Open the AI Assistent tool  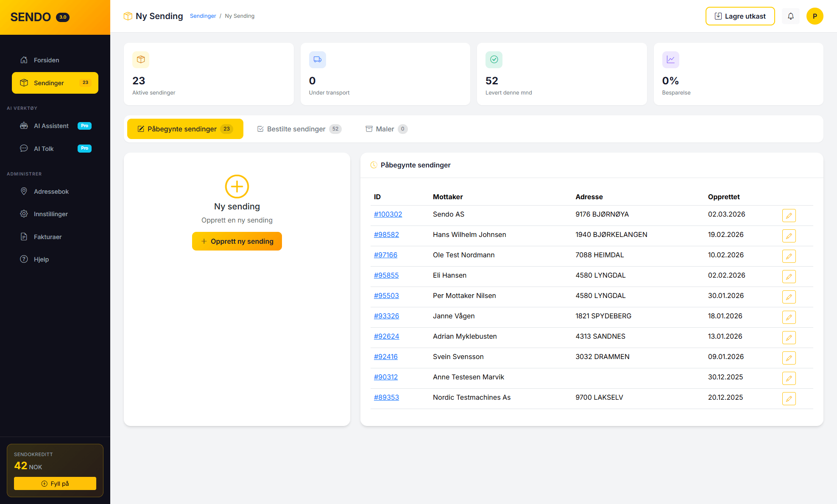point(51,125)
